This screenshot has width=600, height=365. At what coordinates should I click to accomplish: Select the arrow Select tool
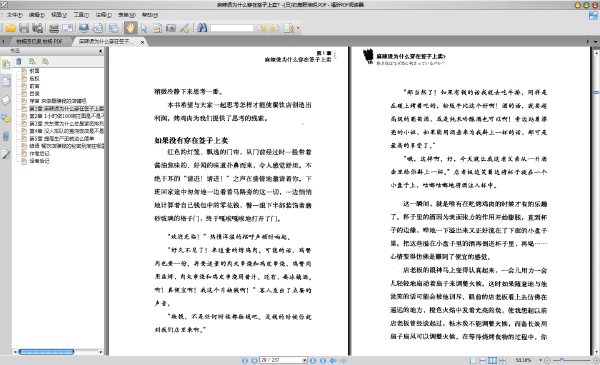(144, 28)
